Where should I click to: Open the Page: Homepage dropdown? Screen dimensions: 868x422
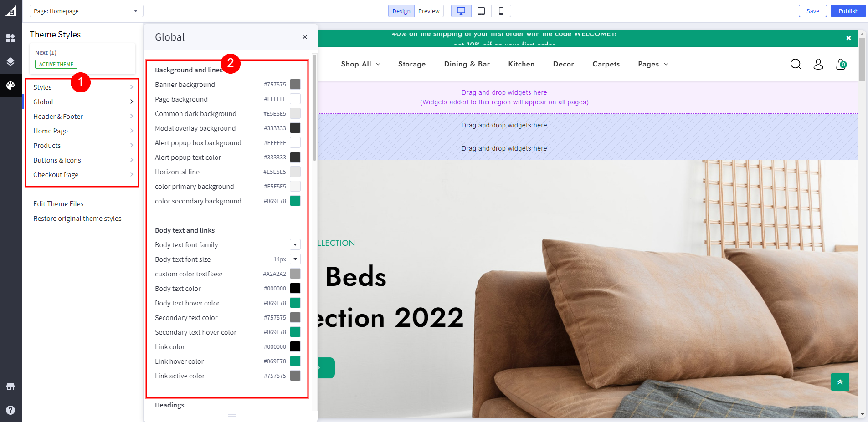[86, 11]
